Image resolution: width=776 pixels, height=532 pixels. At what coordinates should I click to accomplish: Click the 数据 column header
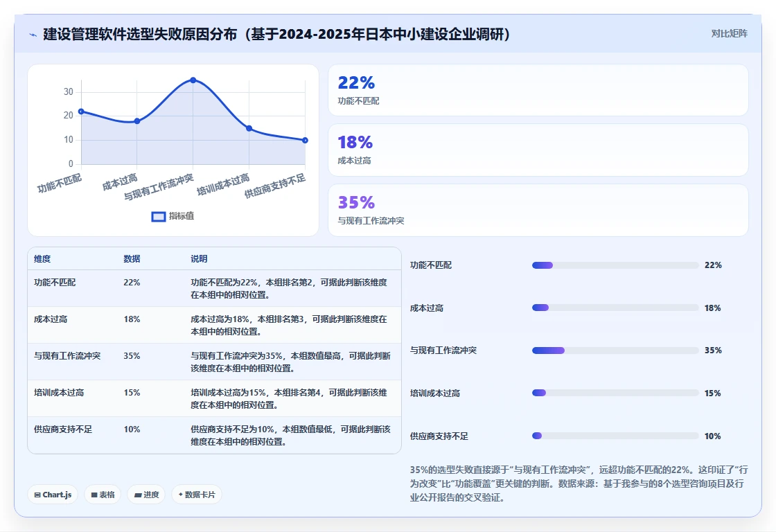pos(132,259)
